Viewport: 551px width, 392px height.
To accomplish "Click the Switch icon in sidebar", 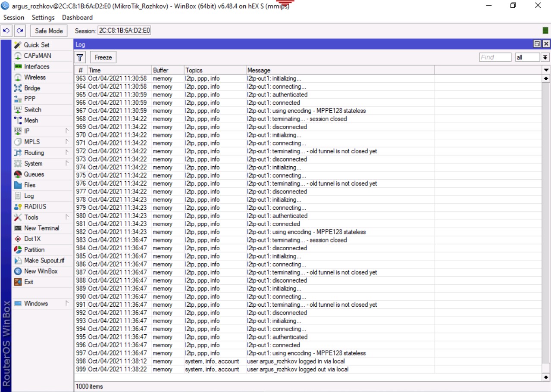I will coord(18,109).
